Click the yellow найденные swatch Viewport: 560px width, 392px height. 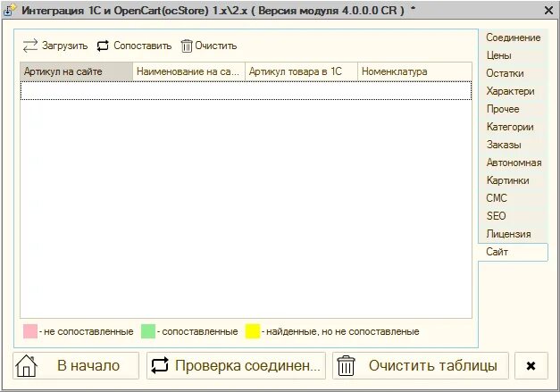(253, 331)
